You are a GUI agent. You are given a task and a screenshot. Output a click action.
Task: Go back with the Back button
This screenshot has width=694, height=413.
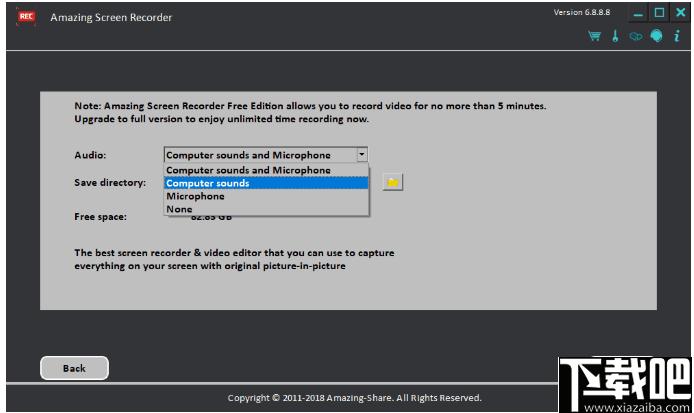(74, 368)
